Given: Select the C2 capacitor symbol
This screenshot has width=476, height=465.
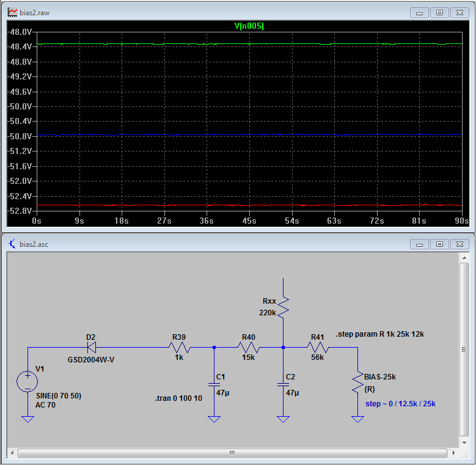Looking at the screenshot, I should pyautogui.click(x=283, y=384).
